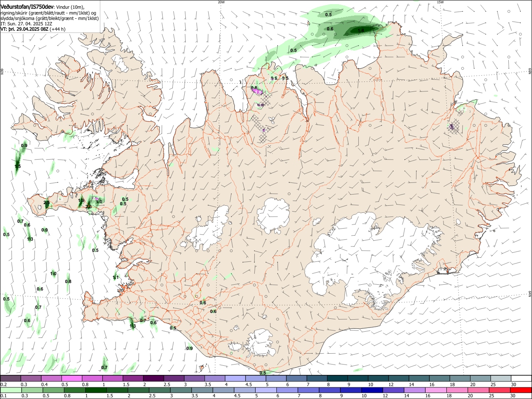Click the 1.1 precipitation value on the map
Viewport: 532px width, 399px height.
(x=116, y=277)
